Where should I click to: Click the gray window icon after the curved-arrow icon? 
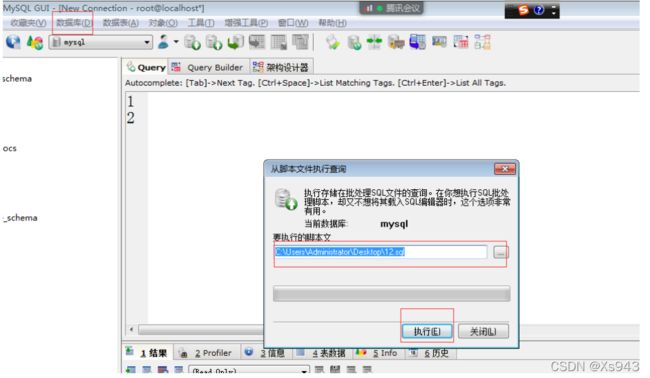(x=257, y=42)
